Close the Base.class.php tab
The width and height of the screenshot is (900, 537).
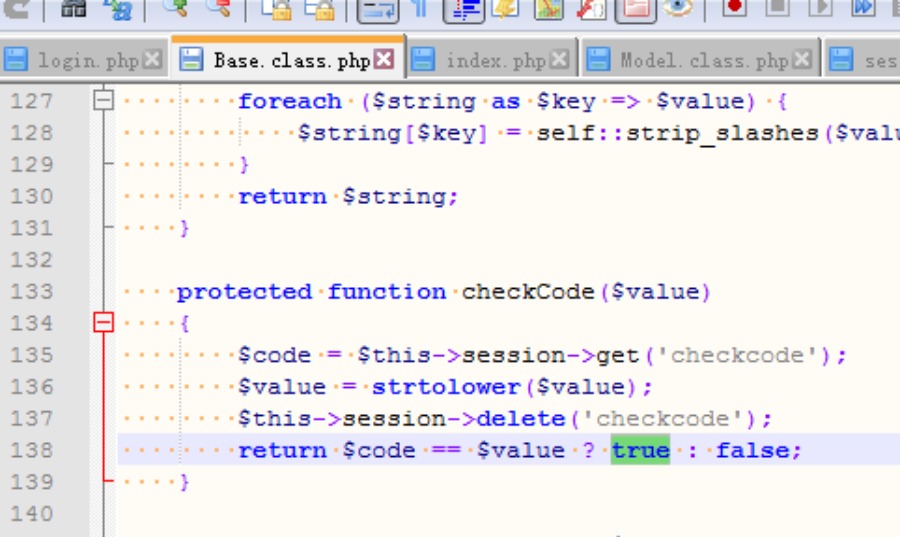(385, 59)
